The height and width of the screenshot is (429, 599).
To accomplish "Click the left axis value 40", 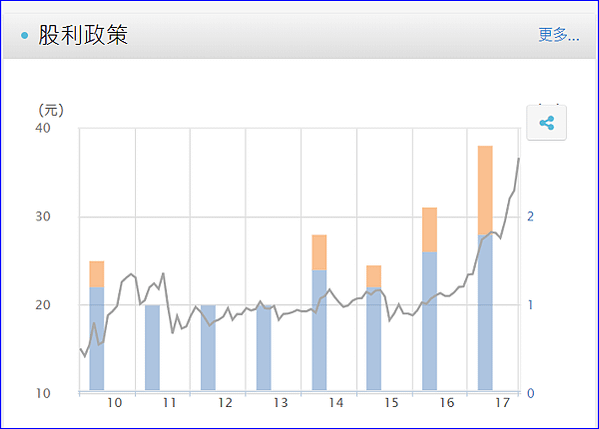I will click(x=43, y=128).
